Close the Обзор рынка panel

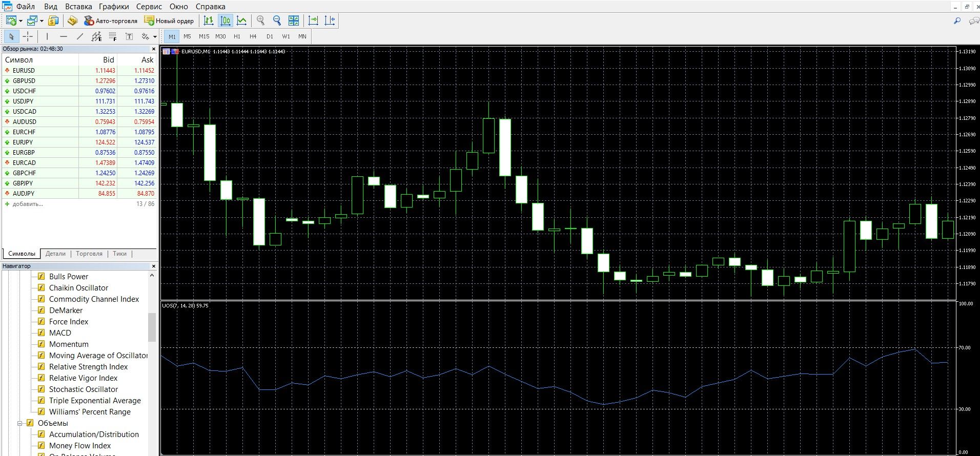click(154, 49)
